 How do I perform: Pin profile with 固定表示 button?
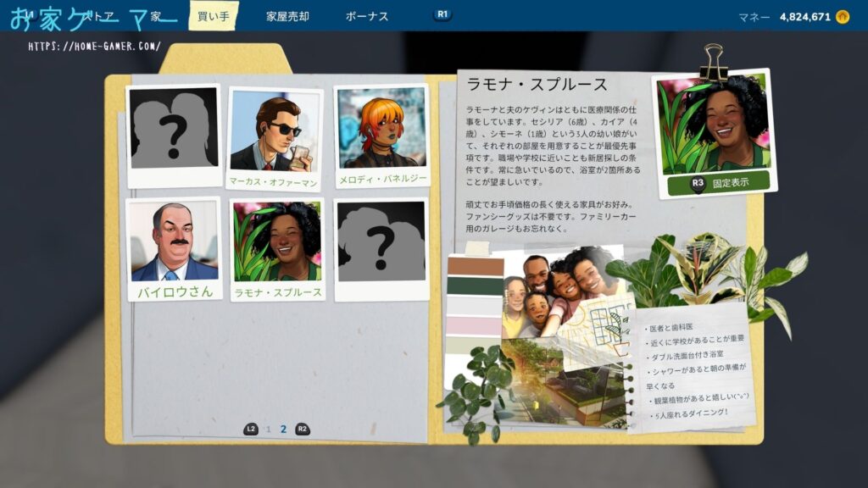pos(719,183)
